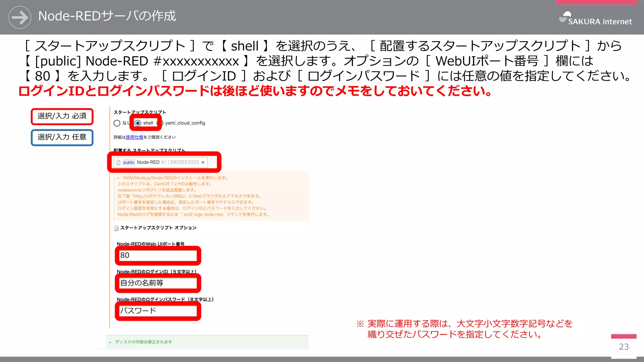Screen dimensions: 644x362
Task: Click the 'pm2 logs node-red' description line
Action: [x=193, y=215]
